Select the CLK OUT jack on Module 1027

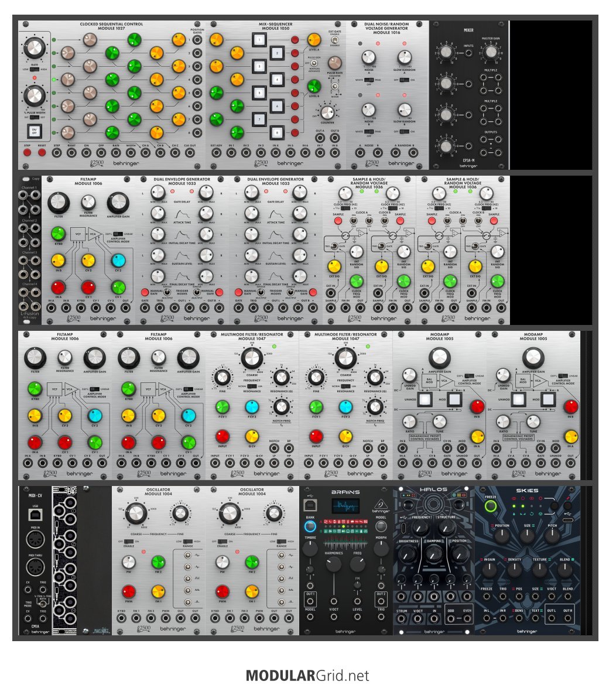190,153
